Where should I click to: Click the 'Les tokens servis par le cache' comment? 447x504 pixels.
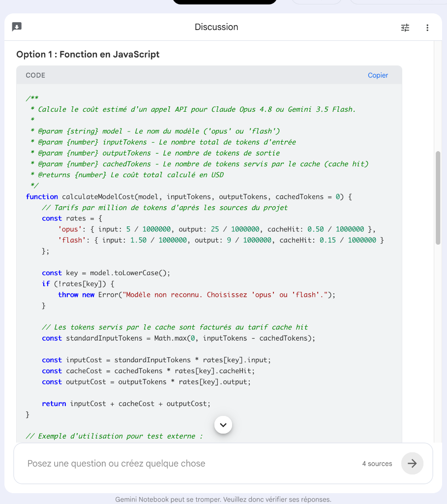click(x=175, y=327)
